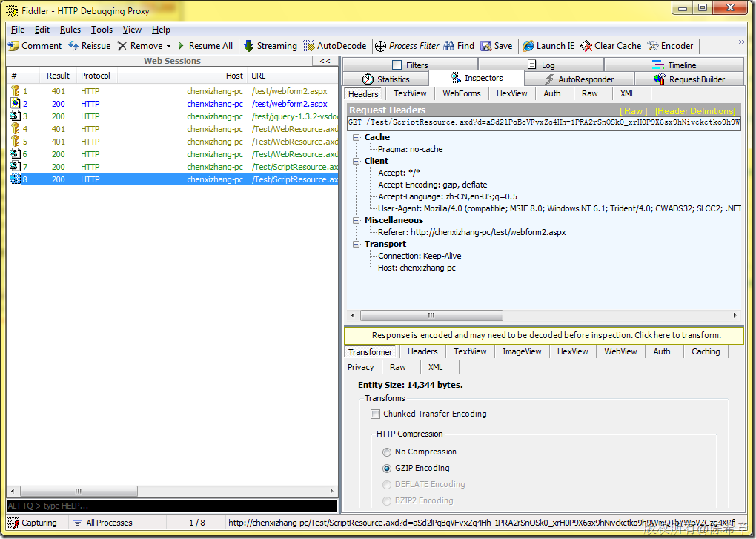The image size is (756, 539).
Task: Click the session 1 key icon
Action: (x=15, y=90)
